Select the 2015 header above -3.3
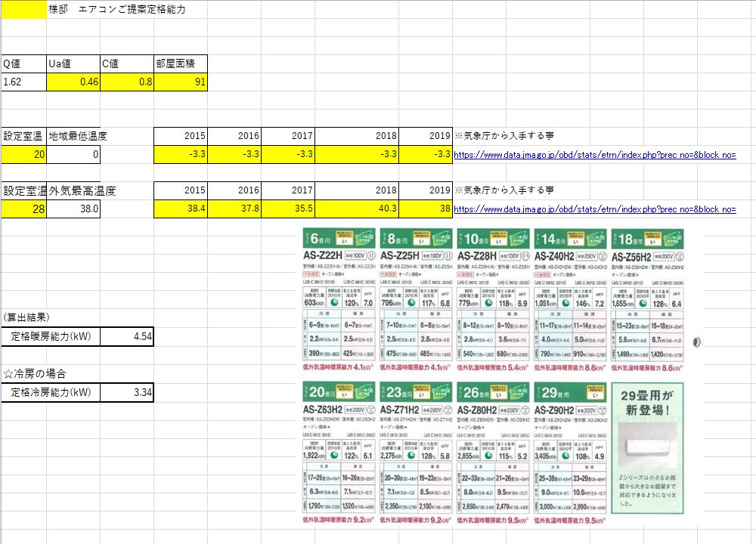Screen dimensions: 756x544 point(181,136)
